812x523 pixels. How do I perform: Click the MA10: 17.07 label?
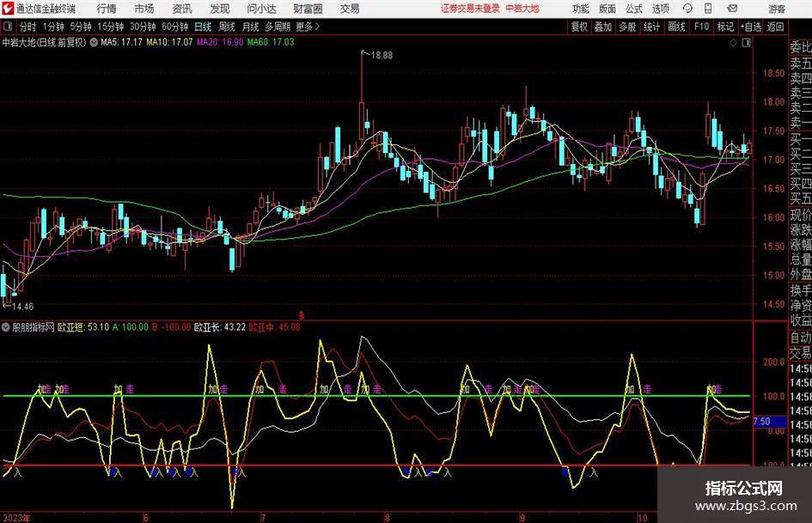click(x=170, y=42)
